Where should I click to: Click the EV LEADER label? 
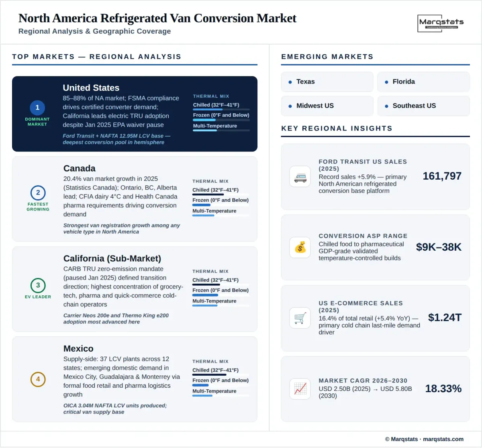38,297
